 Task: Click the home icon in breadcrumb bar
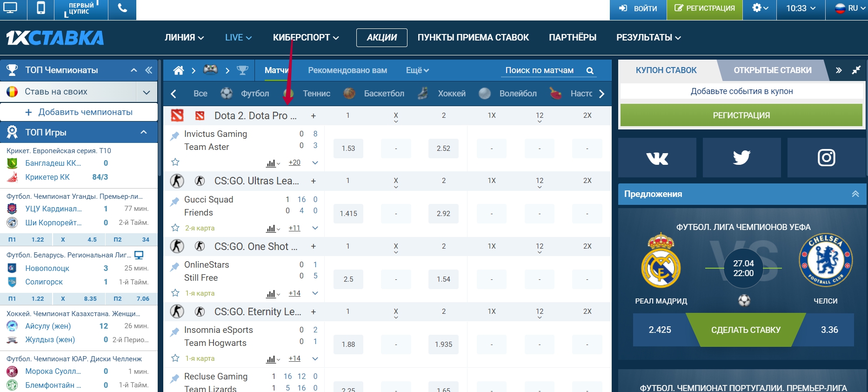pos(179,70)
